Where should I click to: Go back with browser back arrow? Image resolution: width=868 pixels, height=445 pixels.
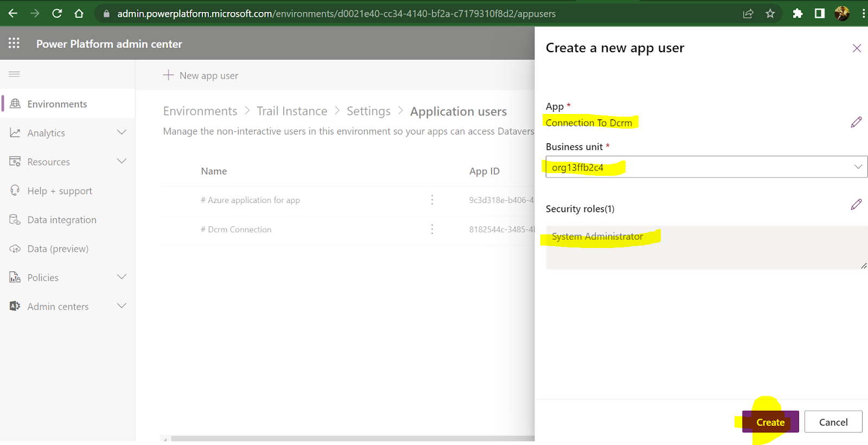(13, 13)
